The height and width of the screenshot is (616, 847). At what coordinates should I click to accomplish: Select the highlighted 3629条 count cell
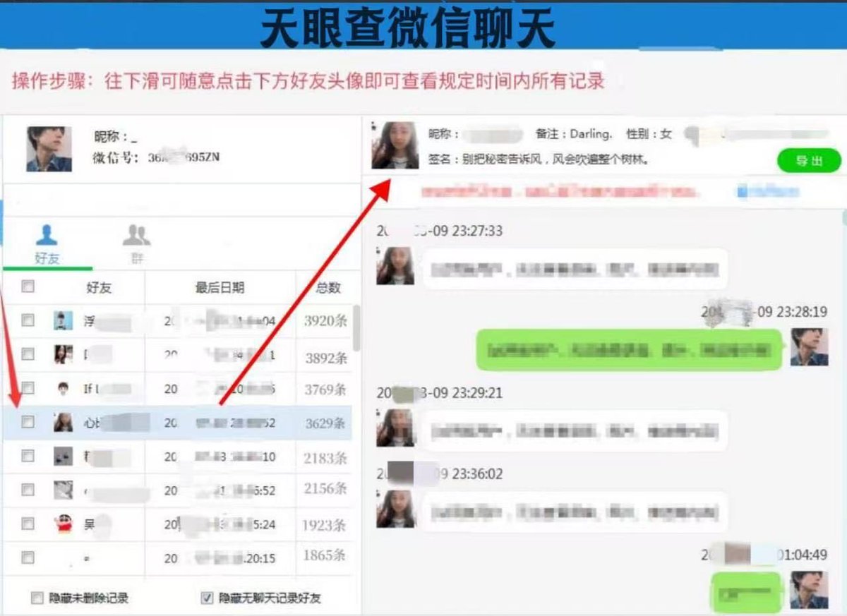pos(325,423)
